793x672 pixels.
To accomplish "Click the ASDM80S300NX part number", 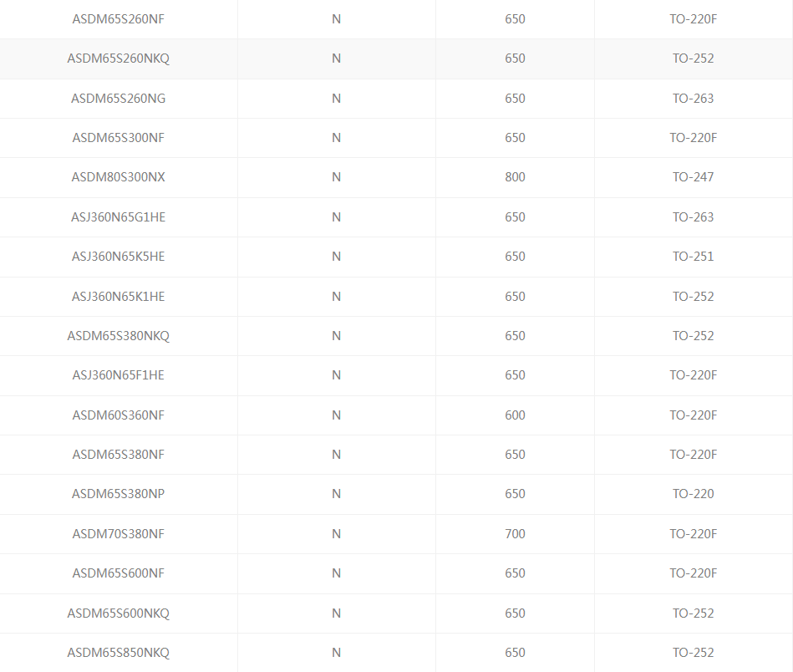I will [118, 177].
